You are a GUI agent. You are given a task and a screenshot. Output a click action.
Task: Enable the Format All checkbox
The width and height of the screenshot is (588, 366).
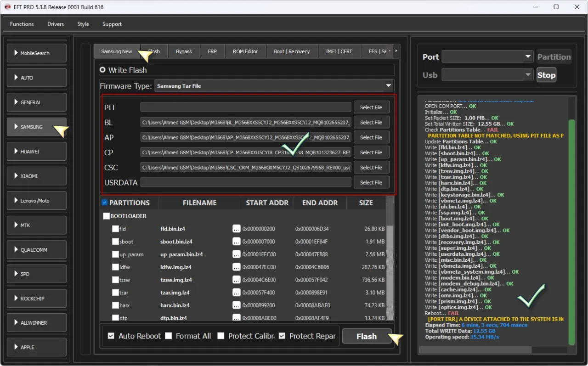pos(169,336)
